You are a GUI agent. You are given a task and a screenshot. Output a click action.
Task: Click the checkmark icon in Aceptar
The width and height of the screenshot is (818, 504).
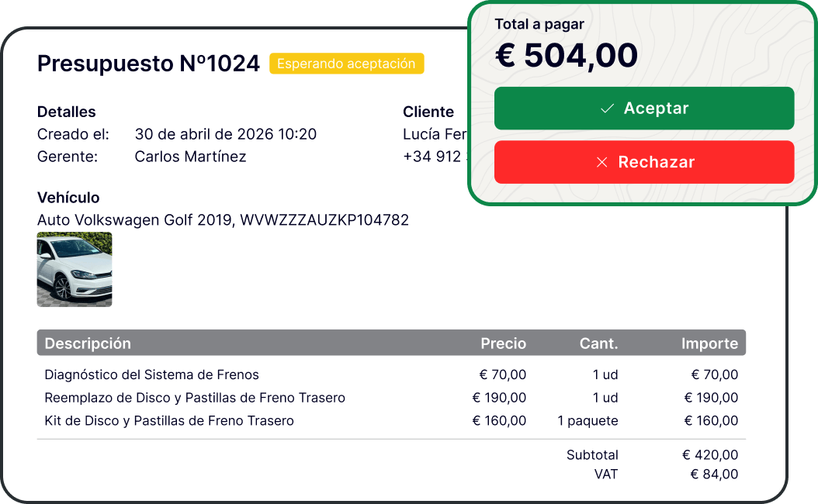click(607, 109)
